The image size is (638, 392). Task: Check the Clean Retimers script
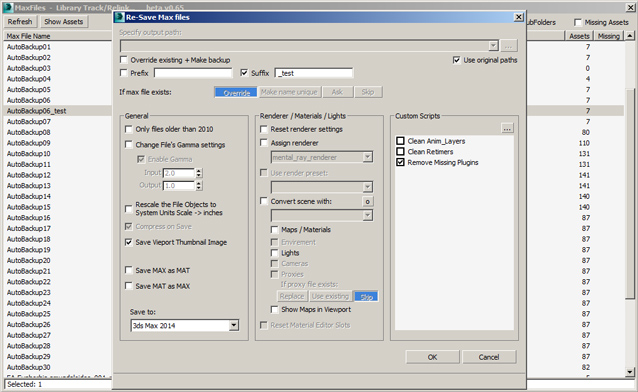[400, 151]
